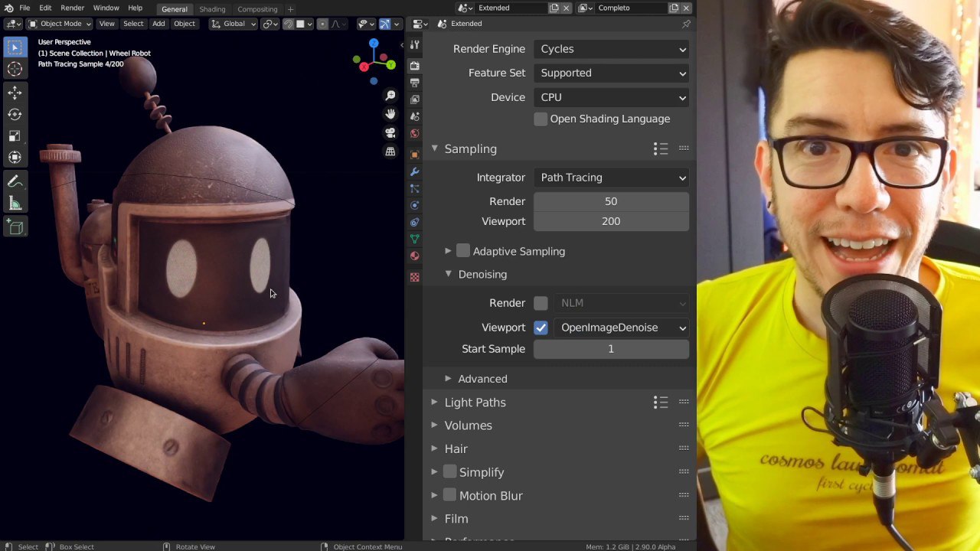Open the View Layer properties tab
This screenshot has height=551, width=980.
click(x=414, y=99)
